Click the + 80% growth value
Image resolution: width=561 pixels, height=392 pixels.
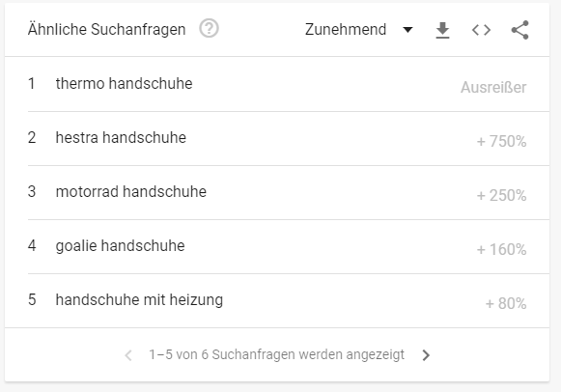[506, 304]
